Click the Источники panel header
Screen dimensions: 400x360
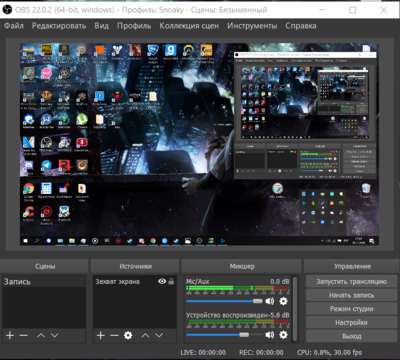pyautogui.click(x=135, y=266)
